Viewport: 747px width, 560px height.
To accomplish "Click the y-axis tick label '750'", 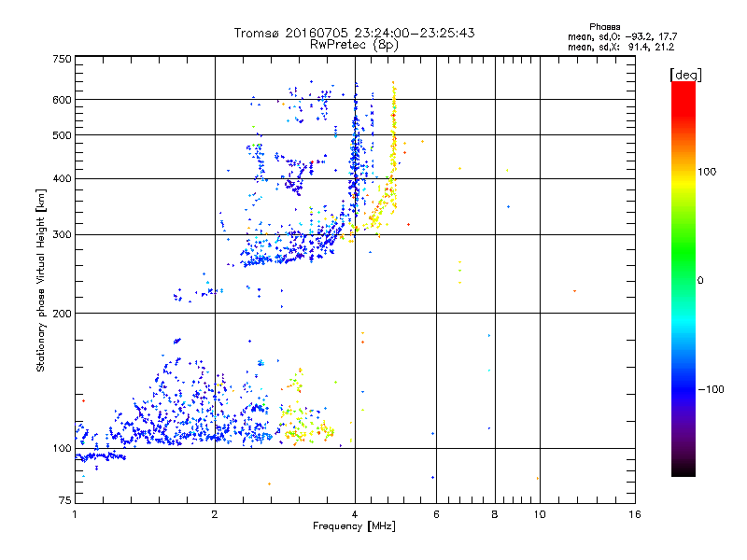I will click(x=62, y=59).
